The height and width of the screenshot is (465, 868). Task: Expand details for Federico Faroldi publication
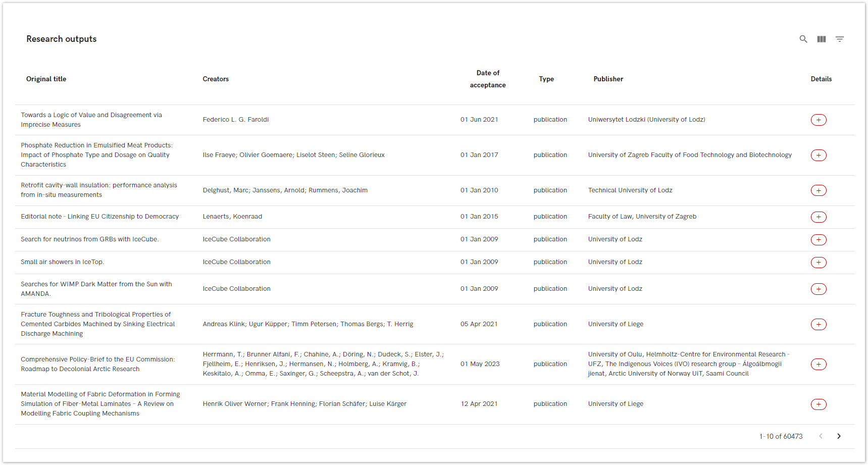[x=818, y=120]
